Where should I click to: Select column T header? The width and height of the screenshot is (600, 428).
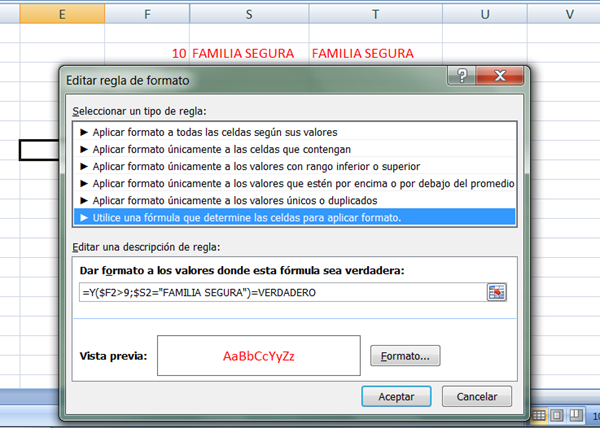point(375,14)
